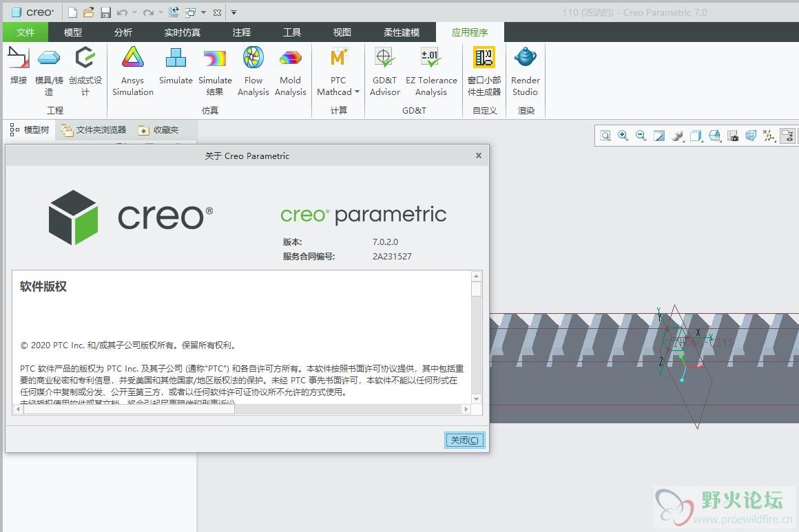Open the 收藏夹 favorites tab
799x532 pixels.
(x=158, y=130)
